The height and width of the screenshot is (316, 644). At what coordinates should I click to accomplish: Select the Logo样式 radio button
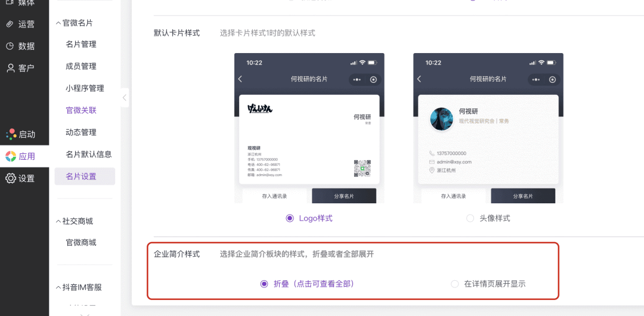coord(290,218)
